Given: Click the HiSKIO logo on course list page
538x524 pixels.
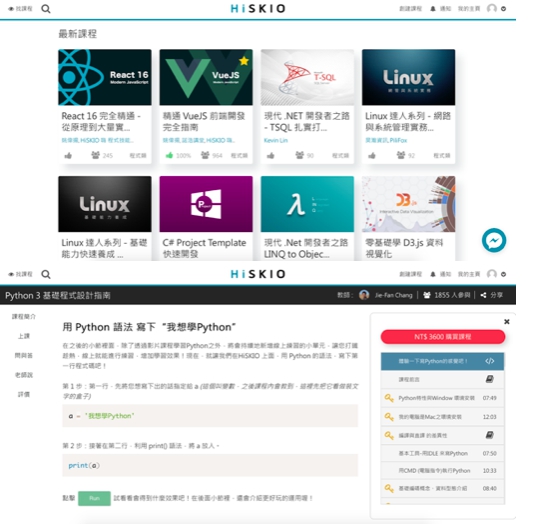Looking at the screenshot, I should coord(258,9).
